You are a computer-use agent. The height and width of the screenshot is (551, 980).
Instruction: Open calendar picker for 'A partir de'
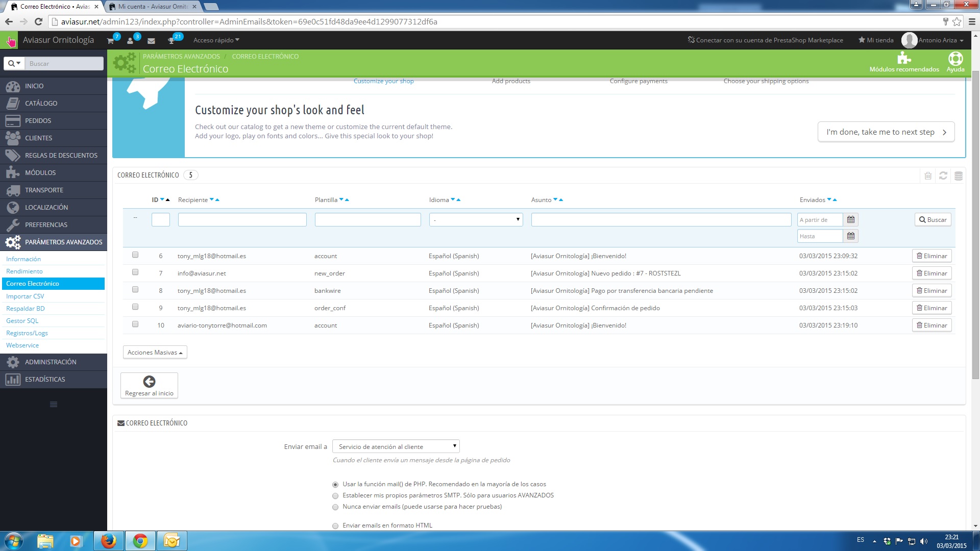(x=850, y=220)
